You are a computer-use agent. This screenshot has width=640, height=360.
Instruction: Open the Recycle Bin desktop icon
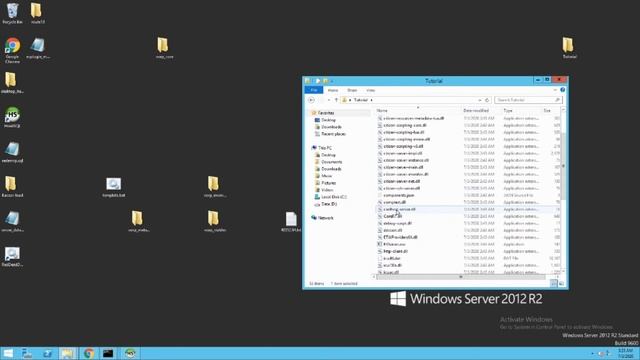pyautogui.click(x=12, y=13)
